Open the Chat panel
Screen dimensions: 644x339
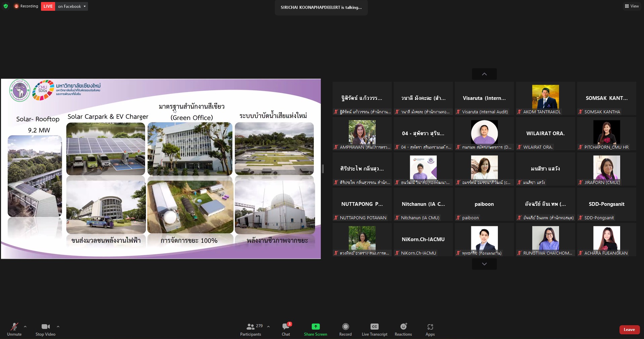[286, 327]
